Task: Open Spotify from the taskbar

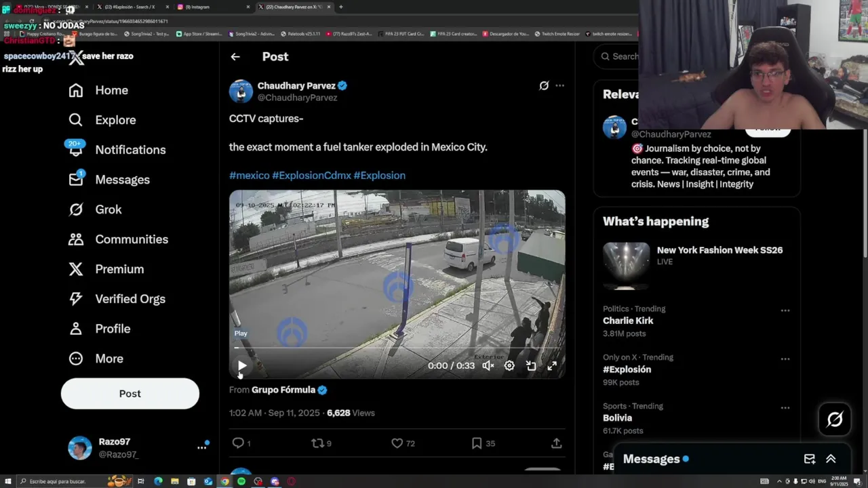Action: point(241,481)
